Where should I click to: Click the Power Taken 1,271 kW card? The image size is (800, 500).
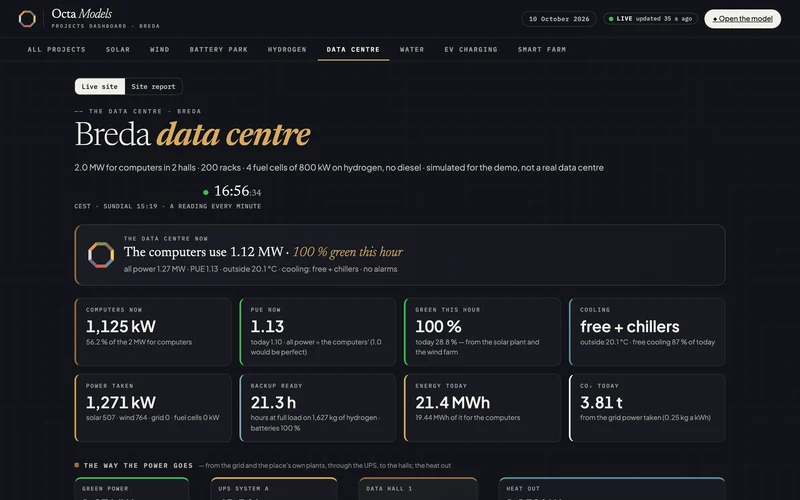(153, 408)
